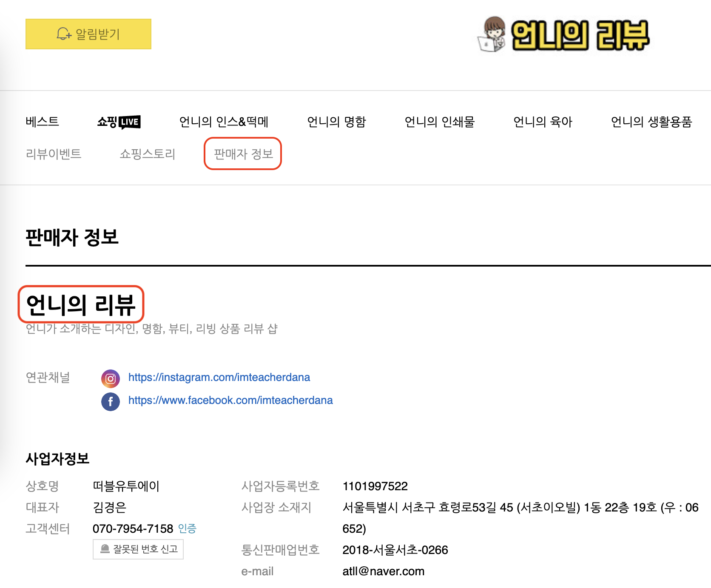Click the atll@naver.com email address
The image size is (711, 588).
pyautogui.click(x=383, y=571)
